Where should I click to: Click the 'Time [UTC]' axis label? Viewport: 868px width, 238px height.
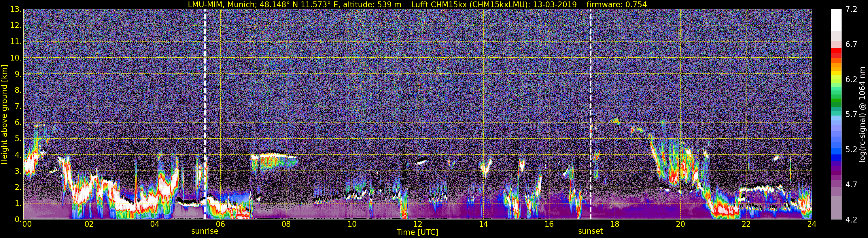[x=417, y=232]
